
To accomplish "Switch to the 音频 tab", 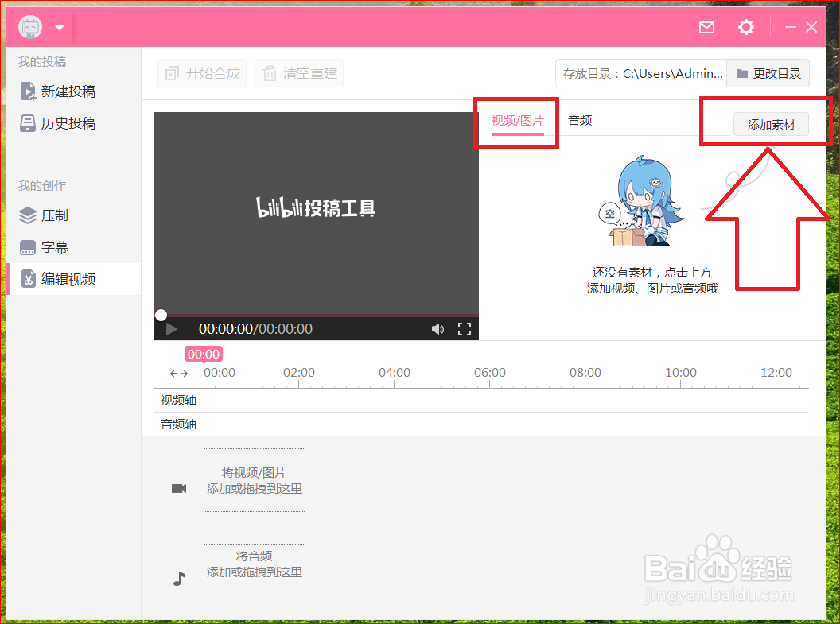I will (580, 121).
